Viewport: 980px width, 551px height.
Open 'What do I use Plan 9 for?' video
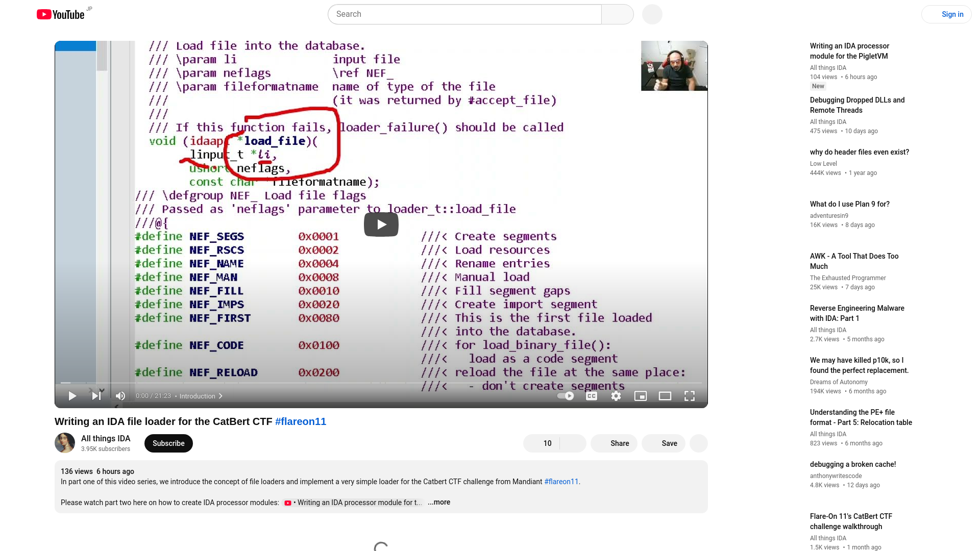point(850,204)
